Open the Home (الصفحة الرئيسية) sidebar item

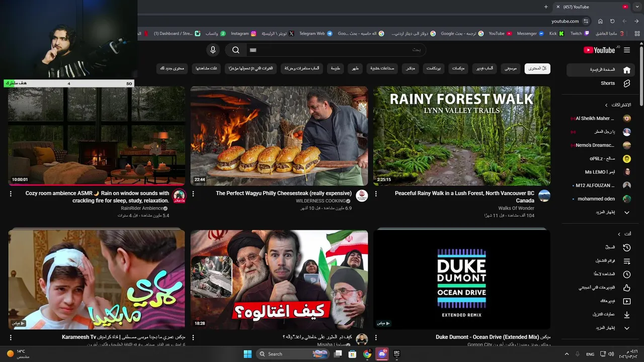(x=601, y=70)
